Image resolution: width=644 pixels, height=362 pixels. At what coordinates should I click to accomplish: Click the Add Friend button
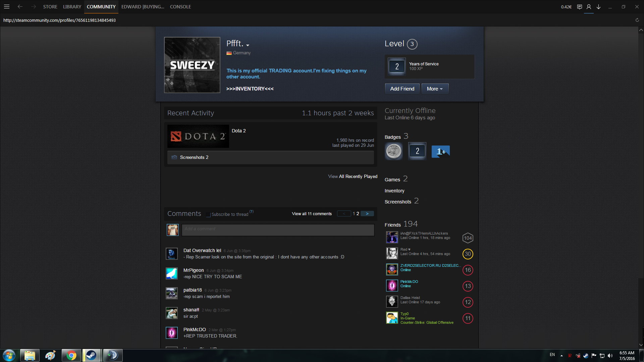pyautogui.click(x=402, y=89)
